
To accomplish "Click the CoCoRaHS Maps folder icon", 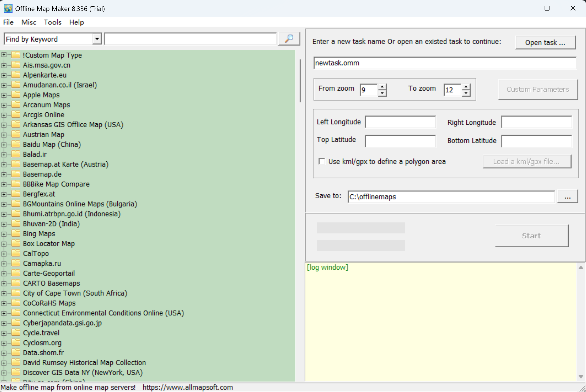I will pyautogui.click(x=16, y=303).
